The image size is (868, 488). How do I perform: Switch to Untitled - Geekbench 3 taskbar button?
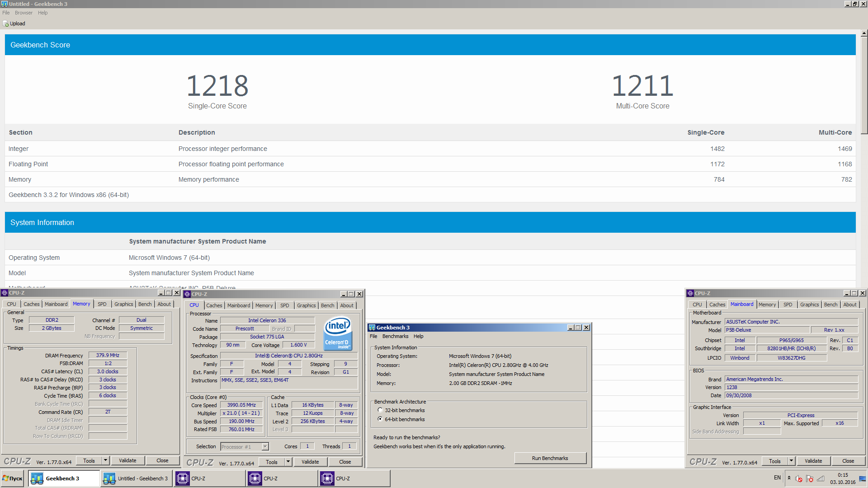tap(137, 479)
